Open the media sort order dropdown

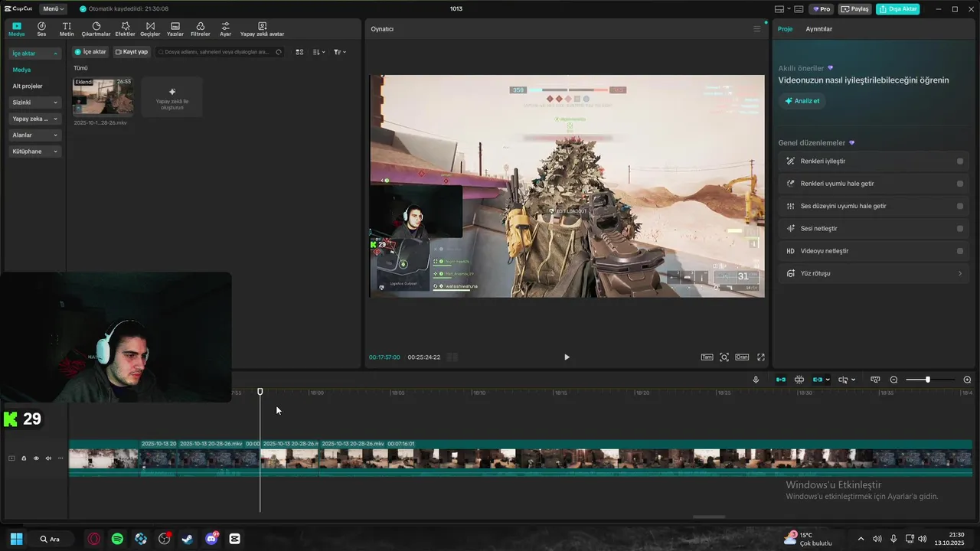tap(319, 52)
